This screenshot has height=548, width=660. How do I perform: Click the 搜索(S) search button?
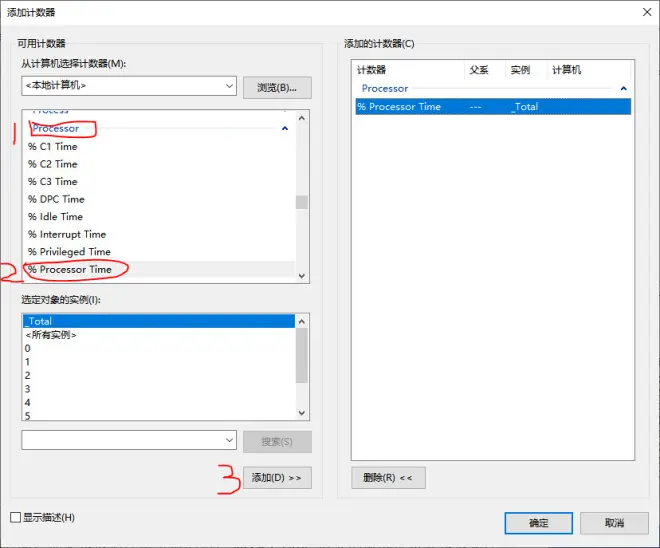277,442
